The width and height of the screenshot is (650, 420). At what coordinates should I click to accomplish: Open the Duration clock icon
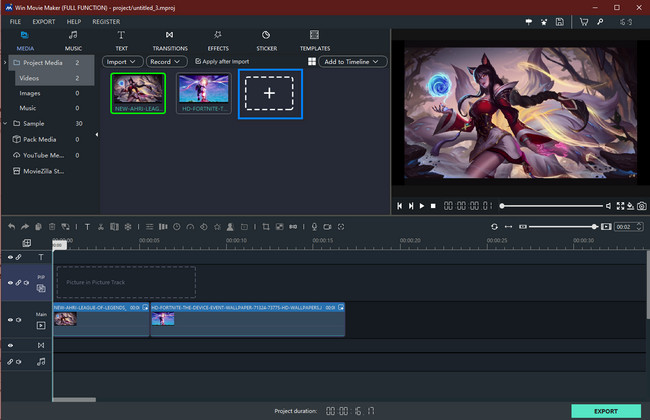pyautogui.click(x=177, y=227)
